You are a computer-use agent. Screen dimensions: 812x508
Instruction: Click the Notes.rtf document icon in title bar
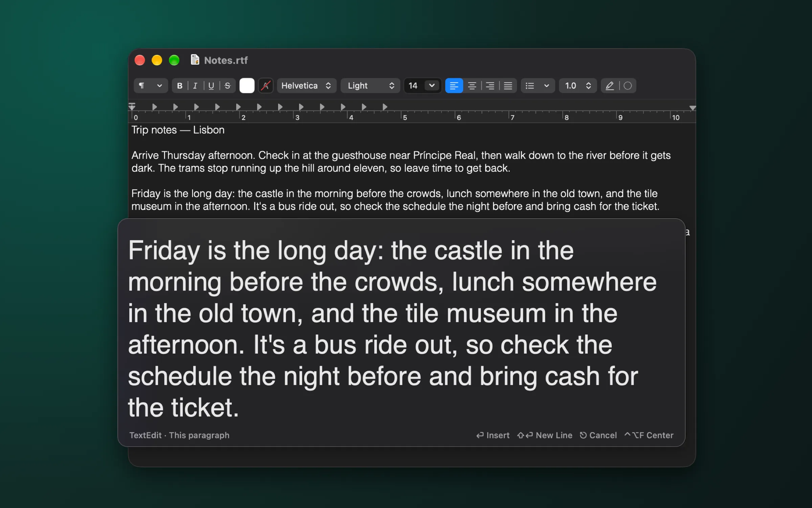click(x=195, y=60)
